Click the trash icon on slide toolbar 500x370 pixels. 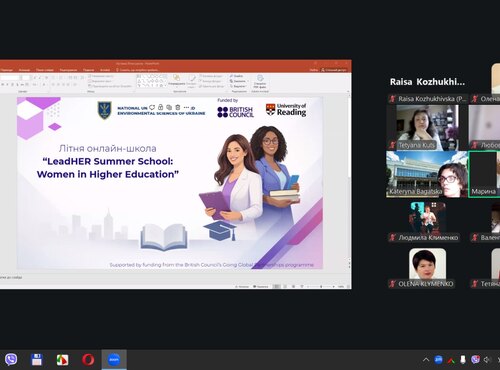point(178,107)
